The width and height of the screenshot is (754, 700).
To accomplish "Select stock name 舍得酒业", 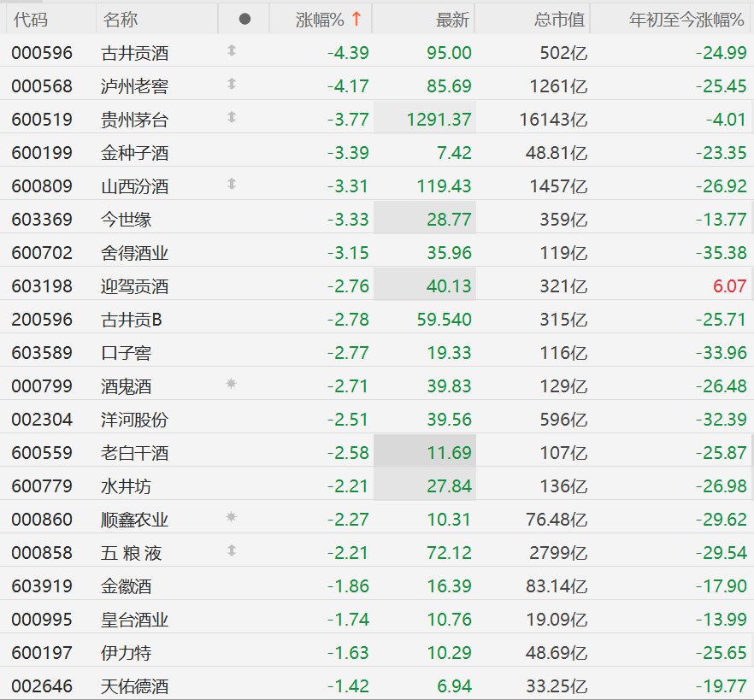I will 135,253.
